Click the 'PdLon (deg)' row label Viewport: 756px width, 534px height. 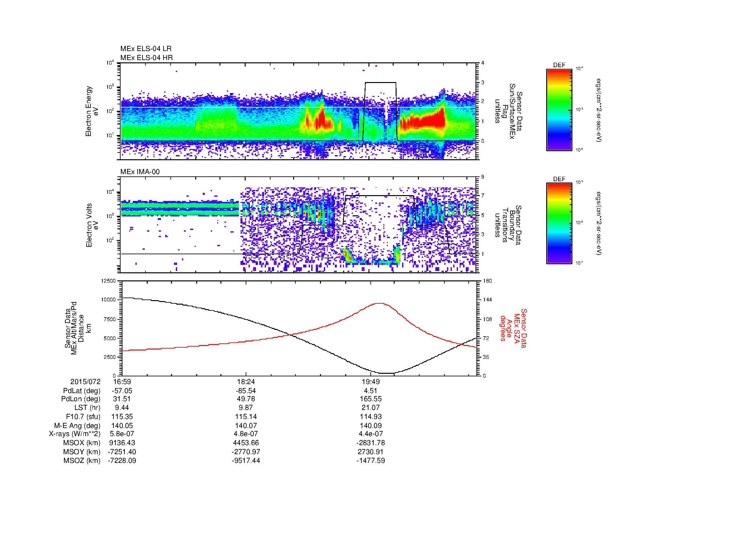81,399
